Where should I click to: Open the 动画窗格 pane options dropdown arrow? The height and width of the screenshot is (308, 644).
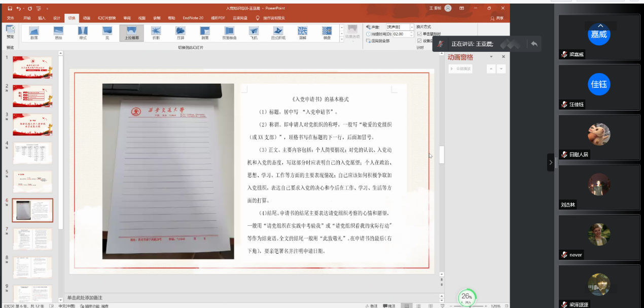click(x=491, y=57)
